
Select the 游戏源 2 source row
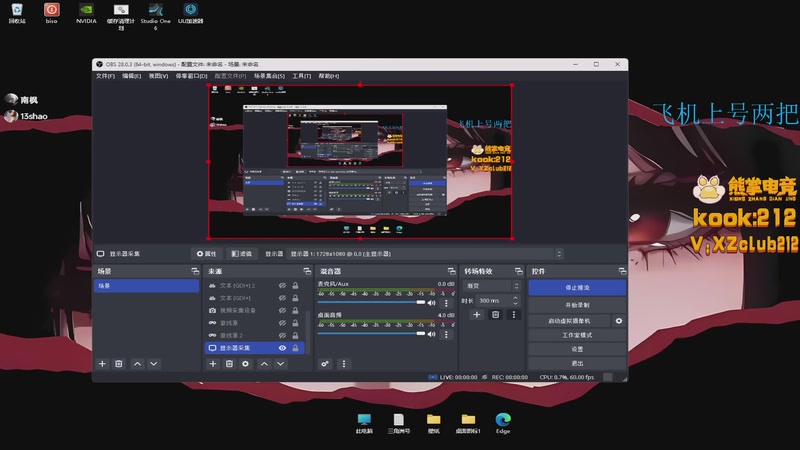[x=255, y=335]
